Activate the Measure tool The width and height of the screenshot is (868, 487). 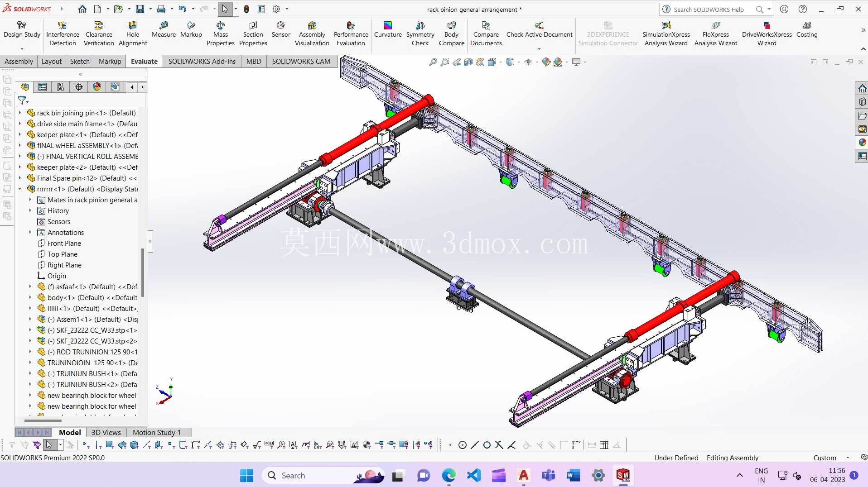point(164,30)
